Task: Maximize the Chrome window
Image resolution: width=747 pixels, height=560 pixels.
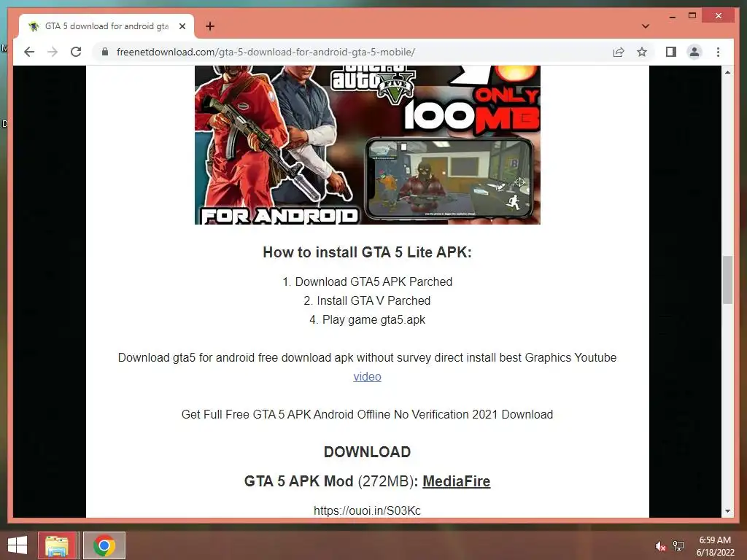Action: pyautogui.click(x=692, y=16)
